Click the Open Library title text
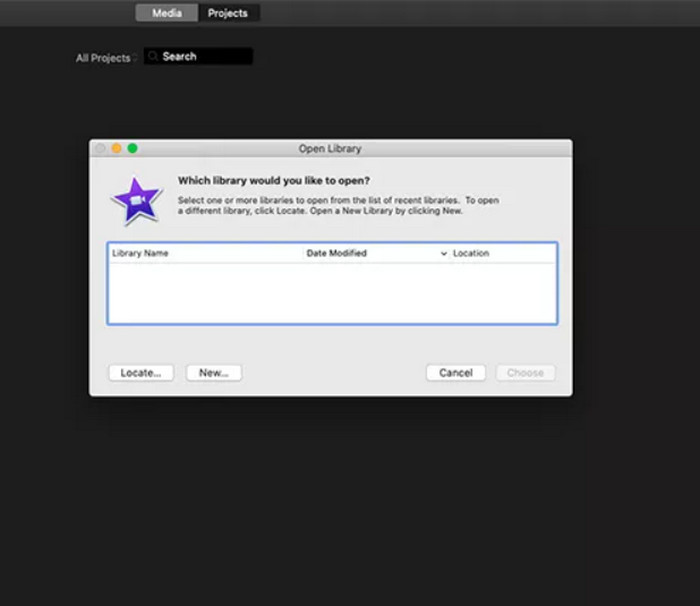The height and width of the screenshot is (606, 700). point(330,149)
